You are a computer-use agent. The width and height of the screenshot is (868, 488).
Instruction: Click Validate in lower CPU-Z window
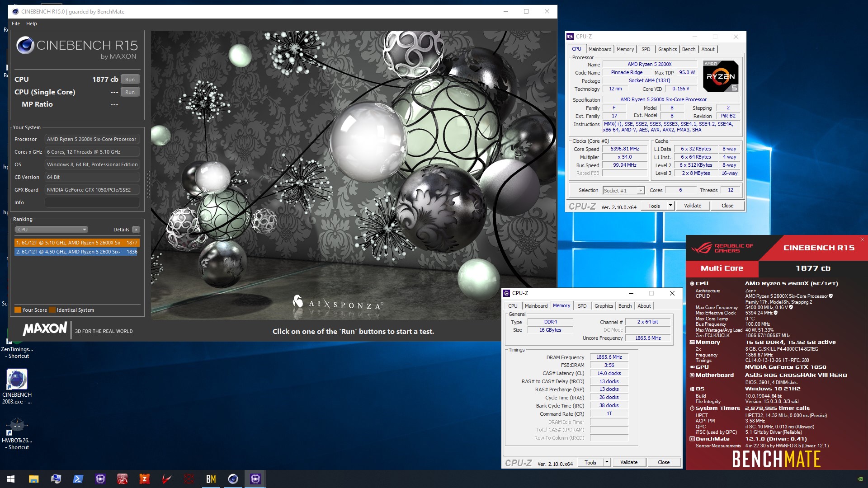click(x=629, y=462)
